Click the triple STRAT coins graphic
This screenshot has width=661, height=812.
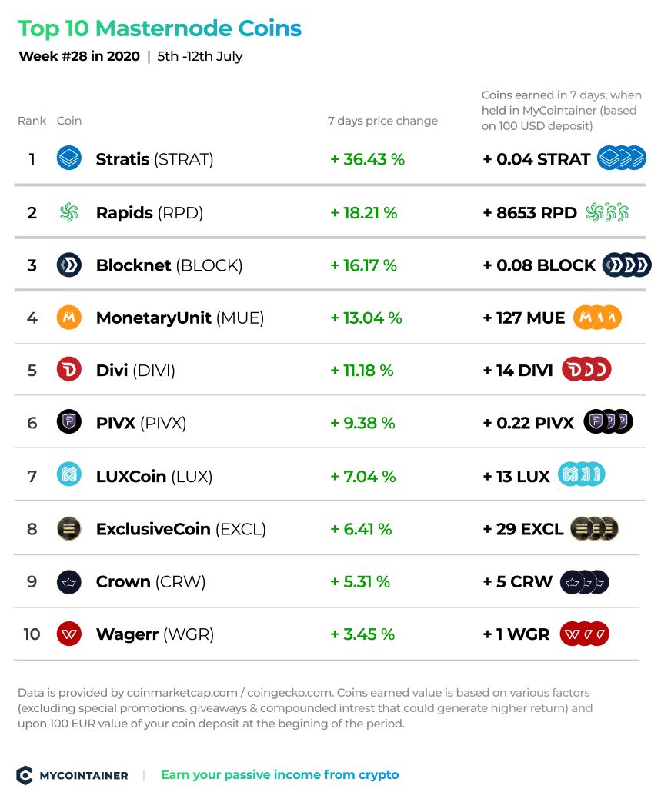622,158
